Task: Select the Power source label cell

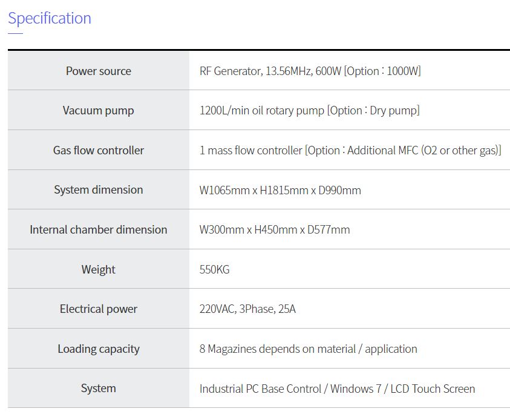Action: click(98, 71)
